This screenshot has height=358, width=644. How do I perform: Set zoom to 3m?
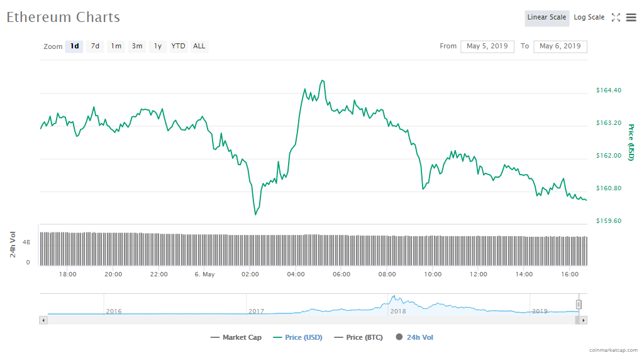pyautogui.click(x=137, y=46)
